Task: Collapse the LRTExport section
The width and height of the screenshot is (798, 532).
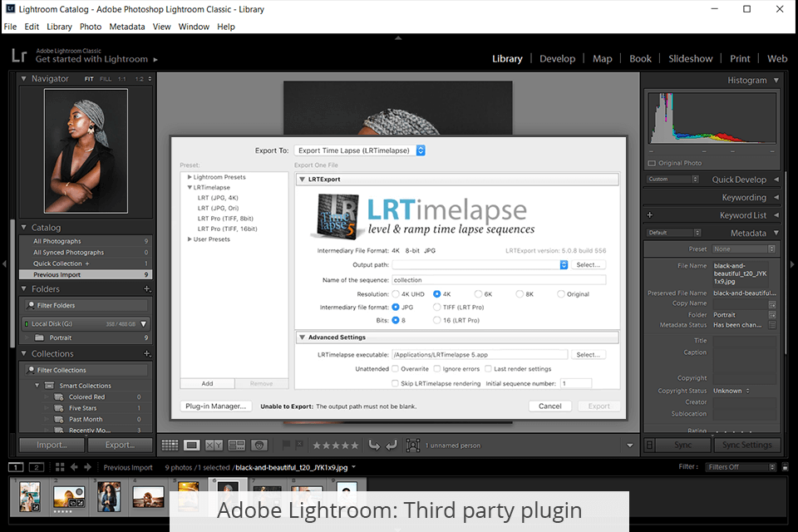Action: pos(303,180)
